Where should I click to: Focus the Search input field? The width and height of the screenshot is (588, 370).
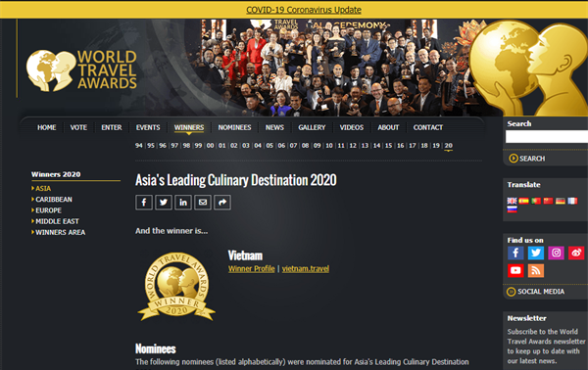tap(547, 137)
